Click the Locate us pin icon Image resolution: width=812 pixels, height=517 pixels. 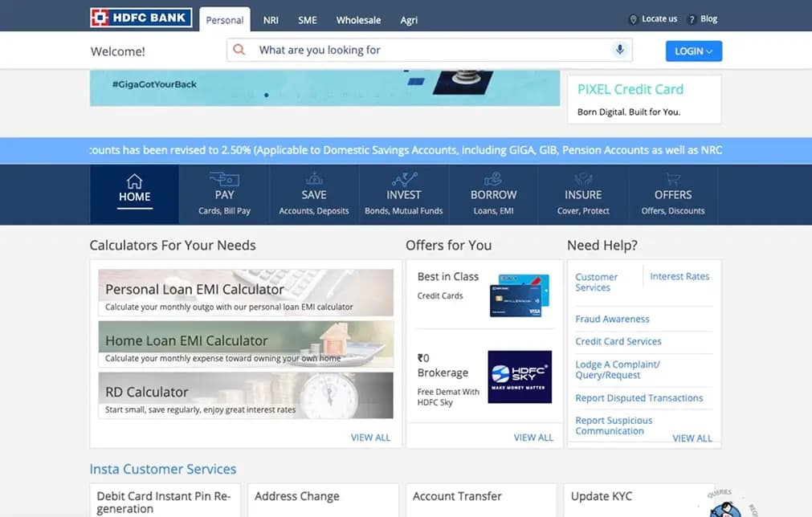point(634,19)
